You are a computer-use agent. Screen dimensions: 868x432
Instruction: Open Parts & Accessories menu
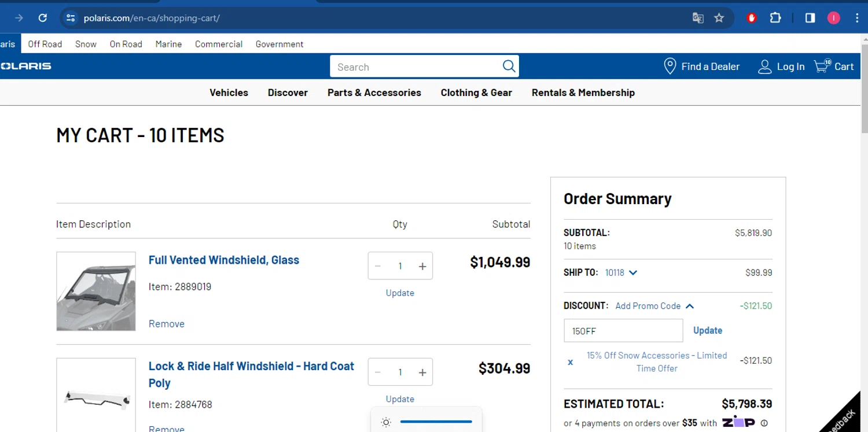tap(374, 93)
